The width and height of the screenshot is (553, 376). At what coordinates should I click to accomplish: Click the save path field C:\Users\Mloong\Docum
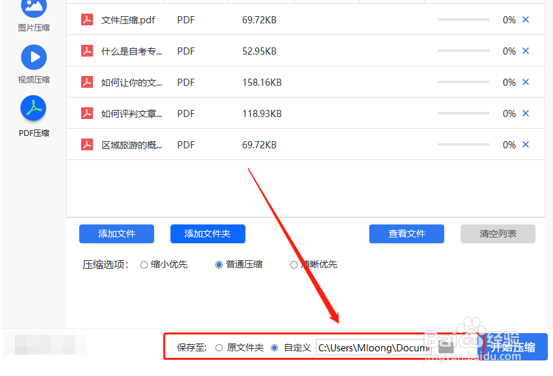coord(374,348)
